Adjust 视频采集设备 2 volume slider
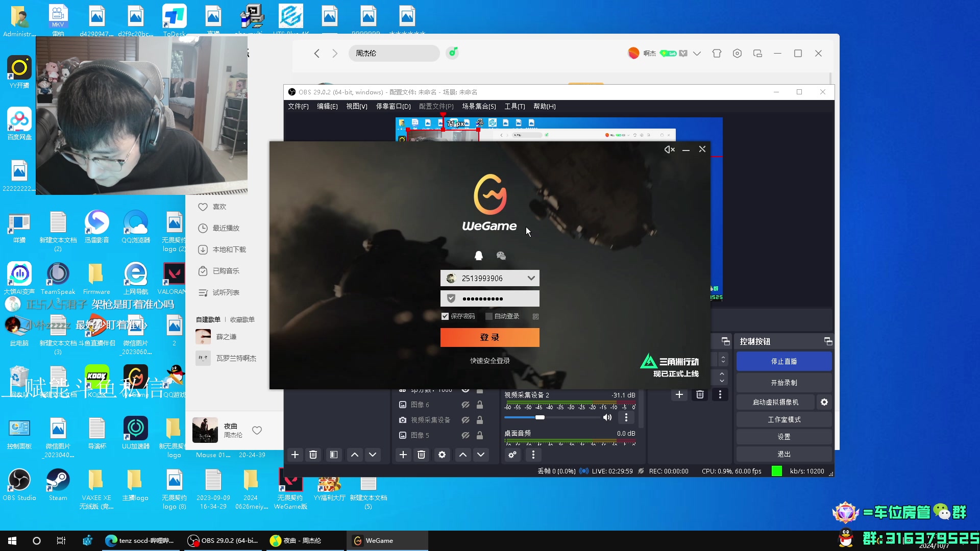 540,417
